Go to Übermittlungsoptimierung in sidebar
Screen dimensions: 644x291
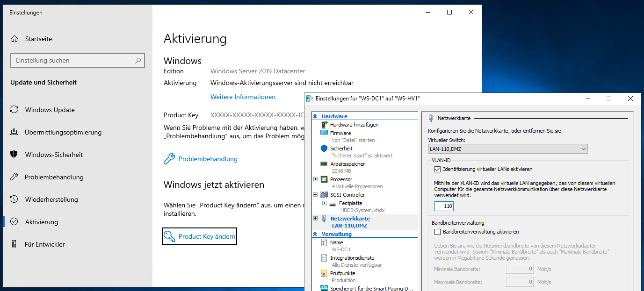[63, 132]
